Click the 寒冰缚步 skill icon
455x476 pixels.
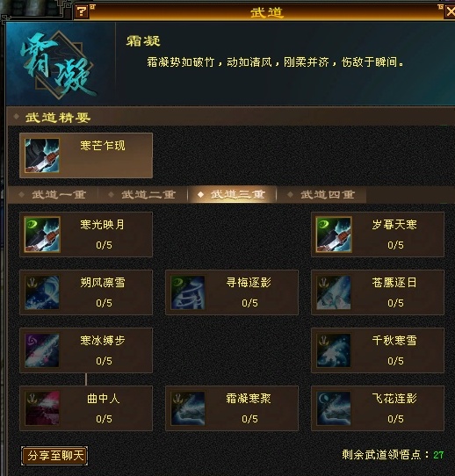coord(42,350)
